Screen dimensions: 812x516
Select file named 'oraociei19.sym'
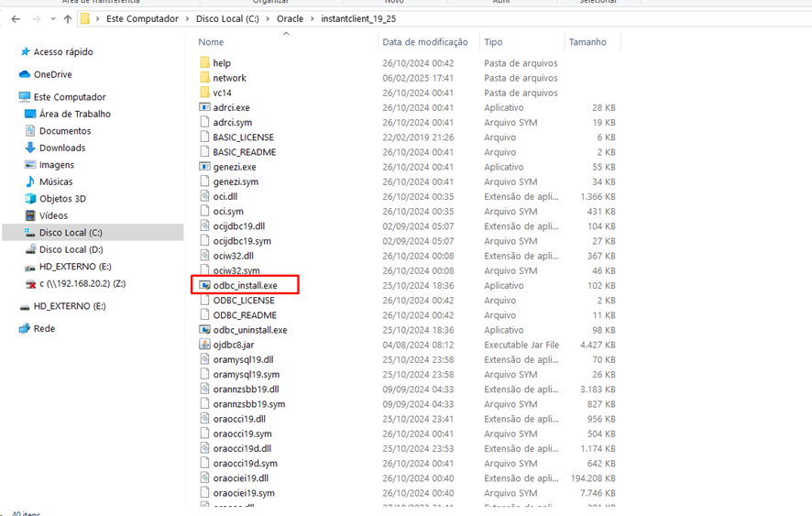point(244,493)
